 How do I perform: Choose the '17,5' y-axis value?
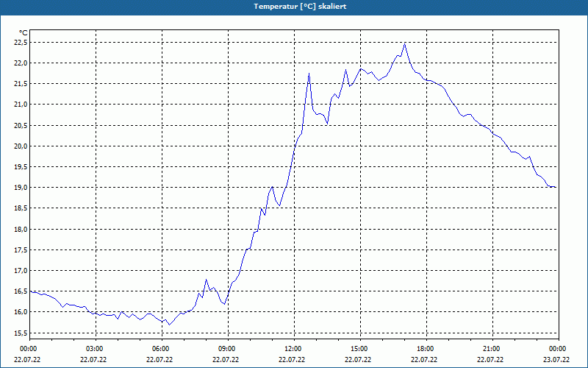21,250
